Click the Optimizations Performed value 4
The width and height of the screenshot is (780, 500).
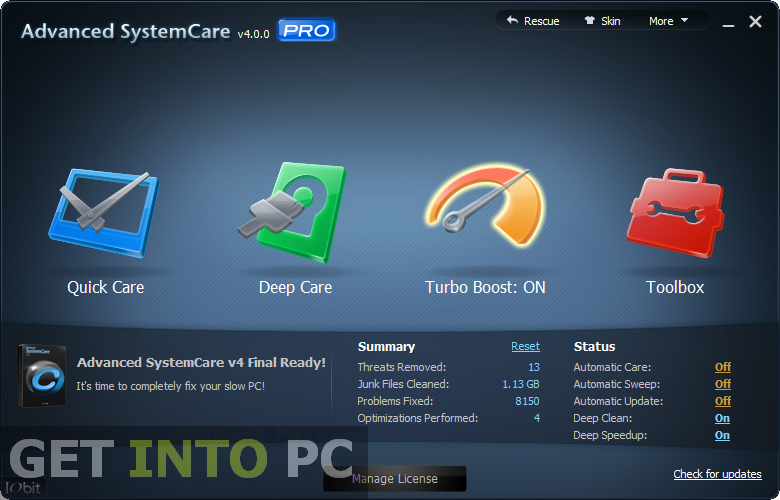[x=537, y=418]
